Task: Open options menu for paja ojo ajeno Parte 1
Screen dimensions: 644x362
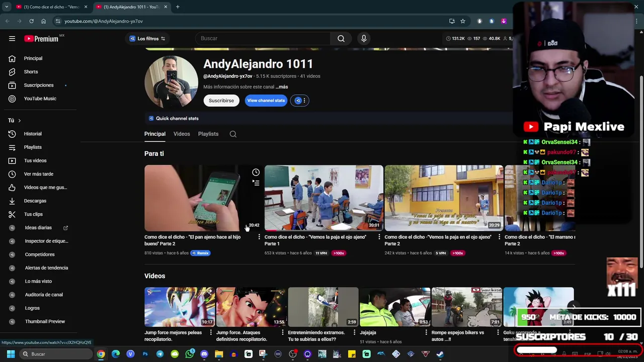Action: coord(379,237)
